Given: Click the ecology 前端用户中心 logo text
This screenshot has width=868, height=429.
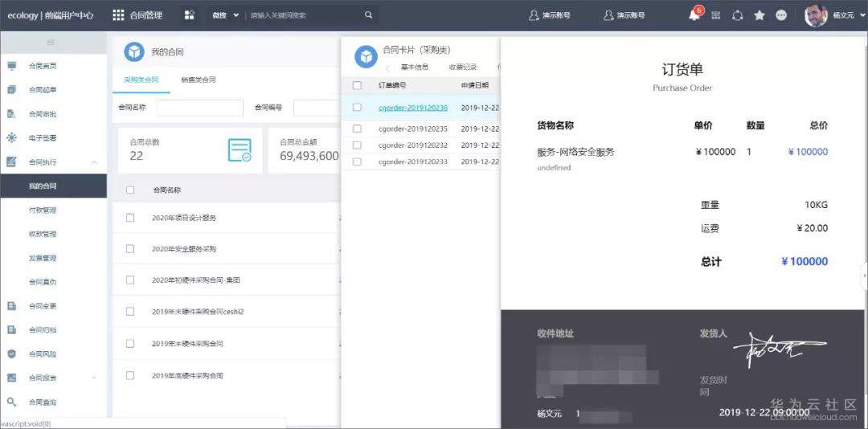Looking at the screenshot, I should 51,15.
